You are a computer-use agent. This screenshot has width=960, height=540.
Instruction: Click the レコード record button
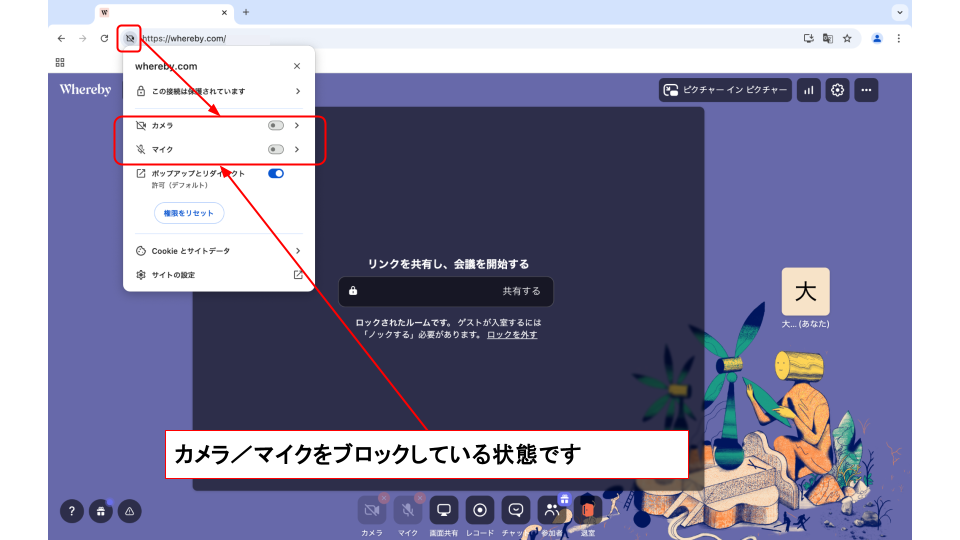coord(480,510)
